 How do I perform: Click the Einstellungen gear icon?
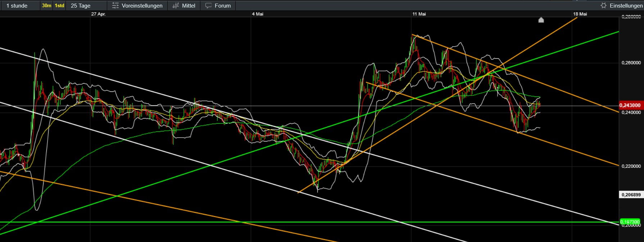pyautogui.click(x=604, y=5)
